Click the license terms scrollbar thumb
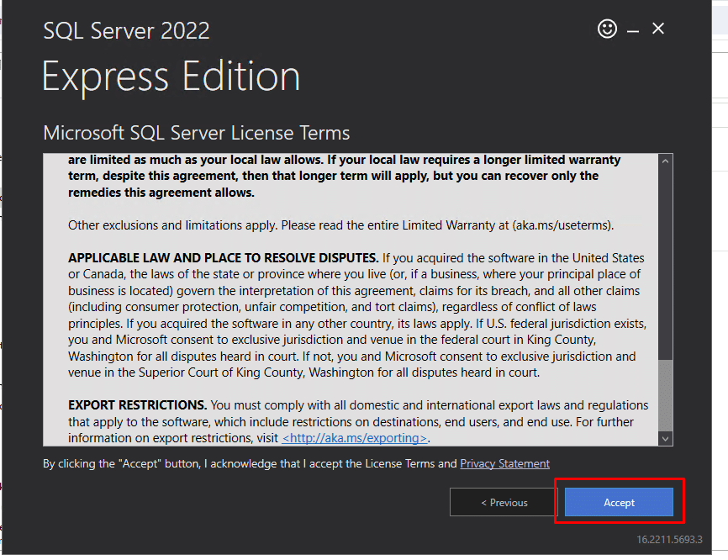The height and width of the screenshot is (560, 728). coord(666,395)
